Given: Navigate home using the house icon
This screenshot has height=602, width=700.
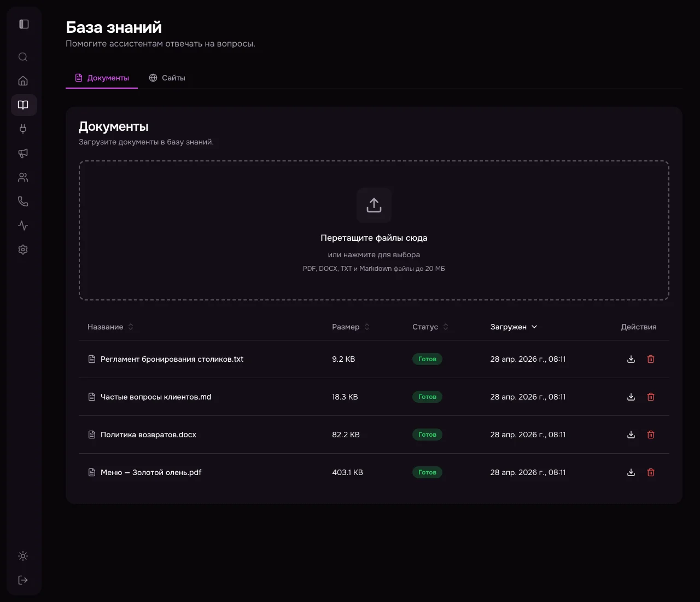Looking at the screenshot, I should coord(23,80).
